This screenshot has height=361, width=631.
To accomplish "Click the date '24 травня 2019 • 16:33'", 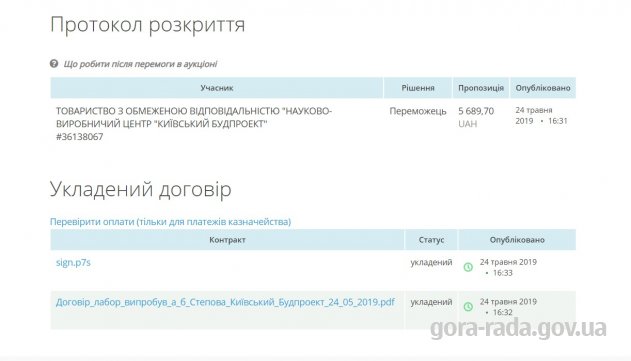I will [508, 267].
